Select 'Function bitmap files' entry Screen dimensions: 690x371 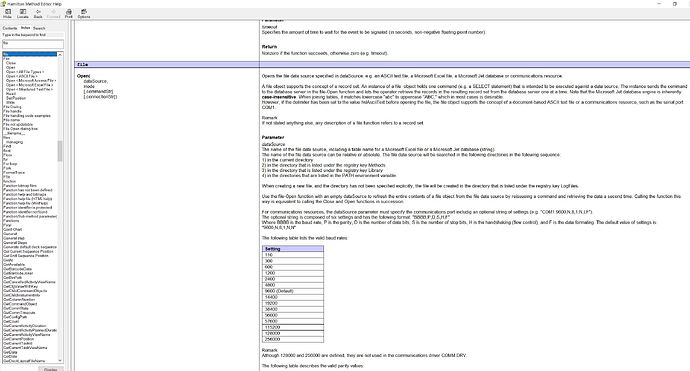[20, 186]
